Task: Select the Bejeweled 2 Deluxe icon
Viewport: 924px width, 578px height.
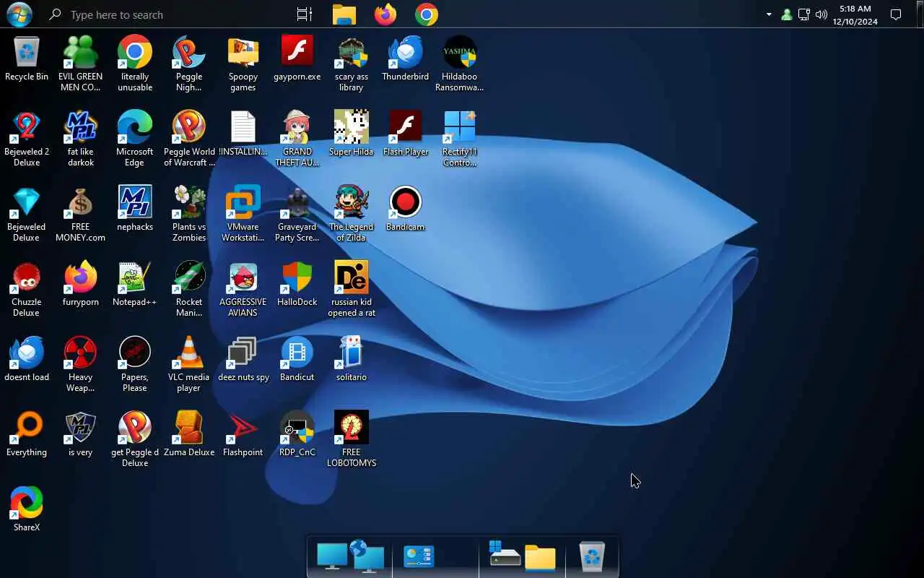Action: 27,139
